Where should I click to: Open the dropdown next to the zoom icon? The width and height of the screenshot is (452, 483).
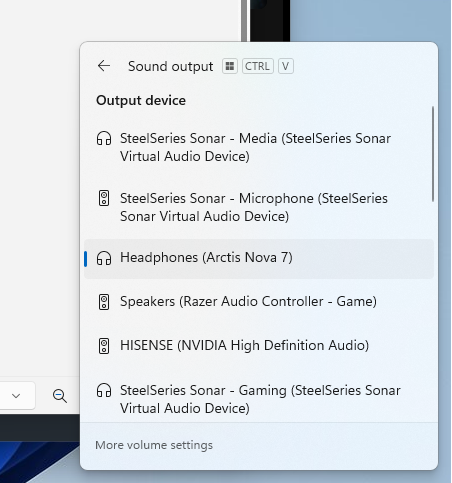(x=16, y=396)
